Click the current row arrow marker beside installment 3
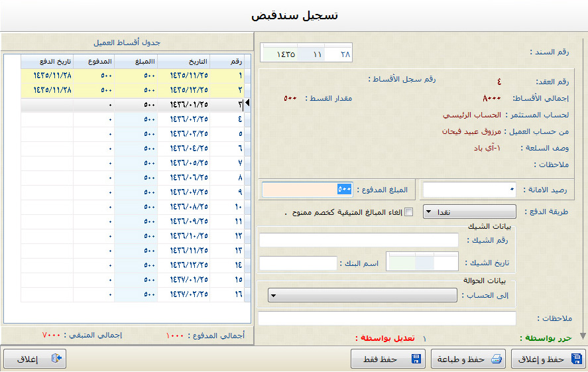 coord(248,103)
